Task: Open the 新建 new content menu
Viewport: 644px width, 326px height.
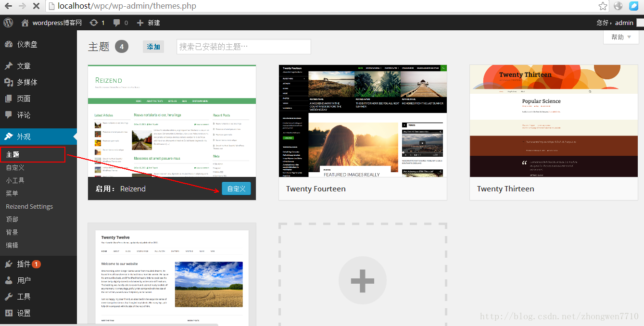Action: pyautogui.click(x=148, y=23)
